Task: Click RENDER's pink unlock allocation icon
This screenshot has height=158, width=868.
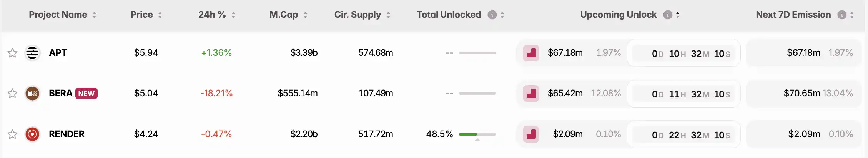Action: coord(531,134)
